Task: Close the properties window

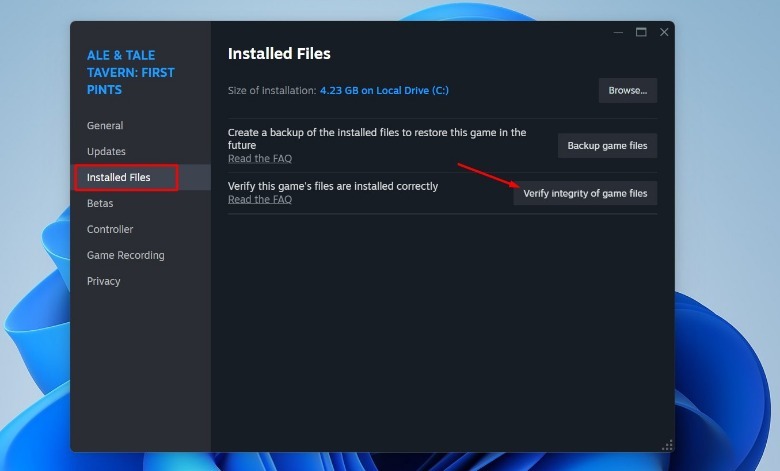Action: pos(664,32)
